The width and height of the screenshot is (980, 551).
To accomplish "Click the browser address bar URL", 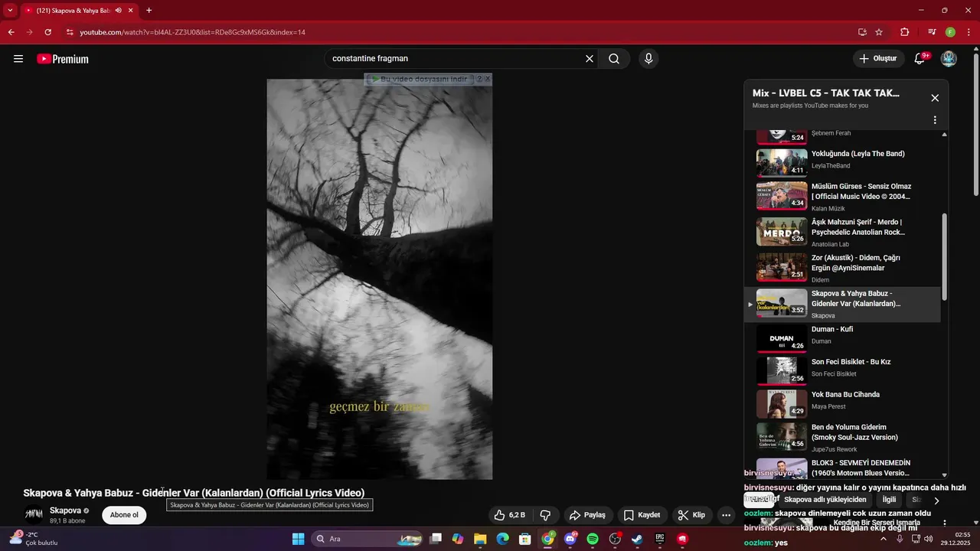I will (x=193, y=32).
